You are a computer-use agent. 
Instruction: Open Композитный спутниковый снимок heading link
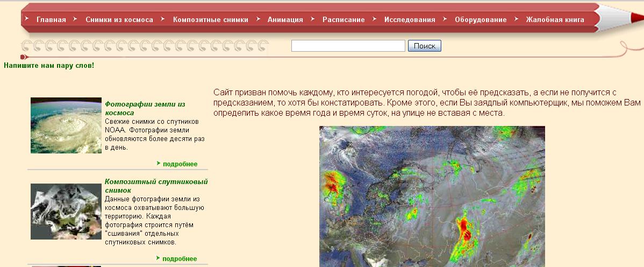point(156,186)
